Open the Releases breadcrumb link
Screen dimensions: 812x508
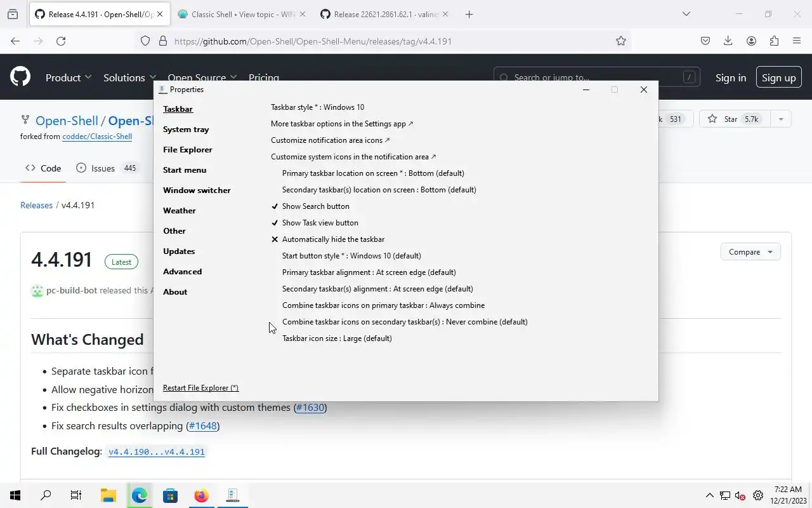tap(36, 205)
